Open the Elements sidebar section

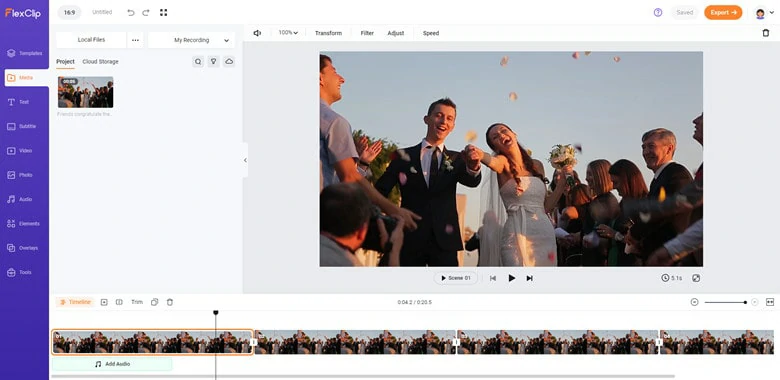[23, 224]
